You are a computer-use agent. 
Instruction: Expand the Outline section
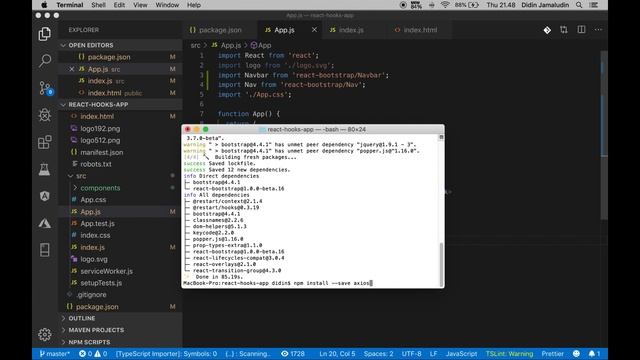pos(120,318)
